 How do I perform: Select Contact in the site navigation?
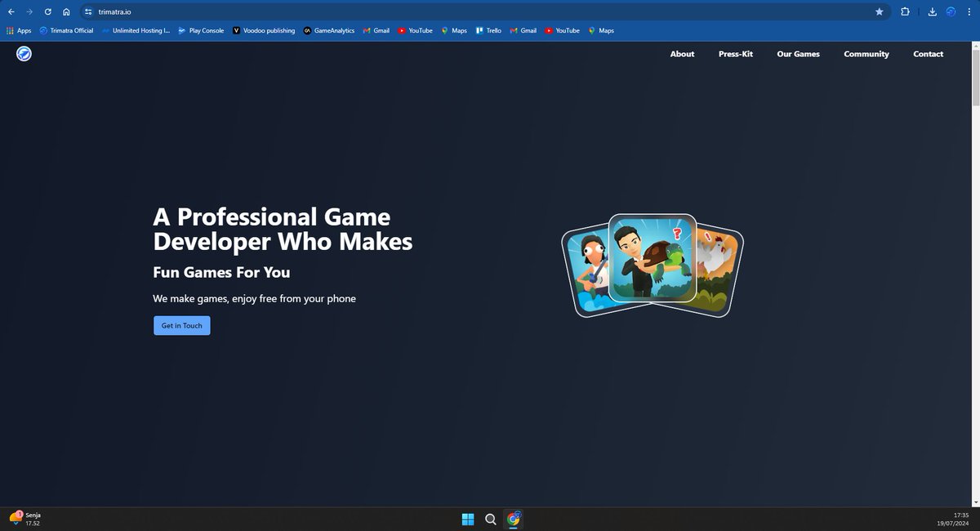928,54
